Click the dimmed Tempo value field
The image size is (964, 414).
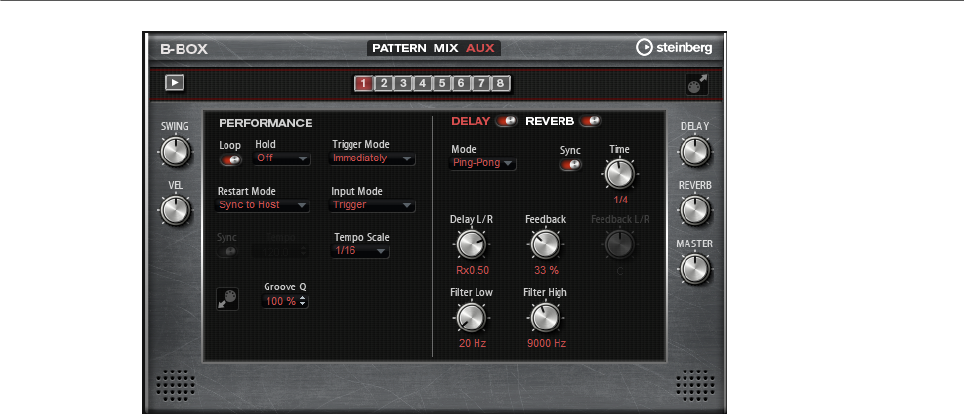point(280,252)
